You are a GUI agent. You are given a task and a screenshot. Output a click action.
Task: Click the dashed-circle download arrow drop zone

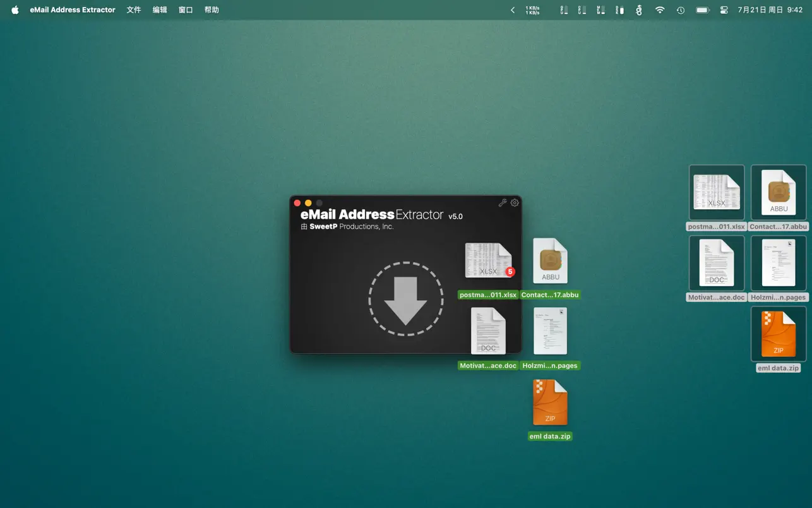pos(405,299)
